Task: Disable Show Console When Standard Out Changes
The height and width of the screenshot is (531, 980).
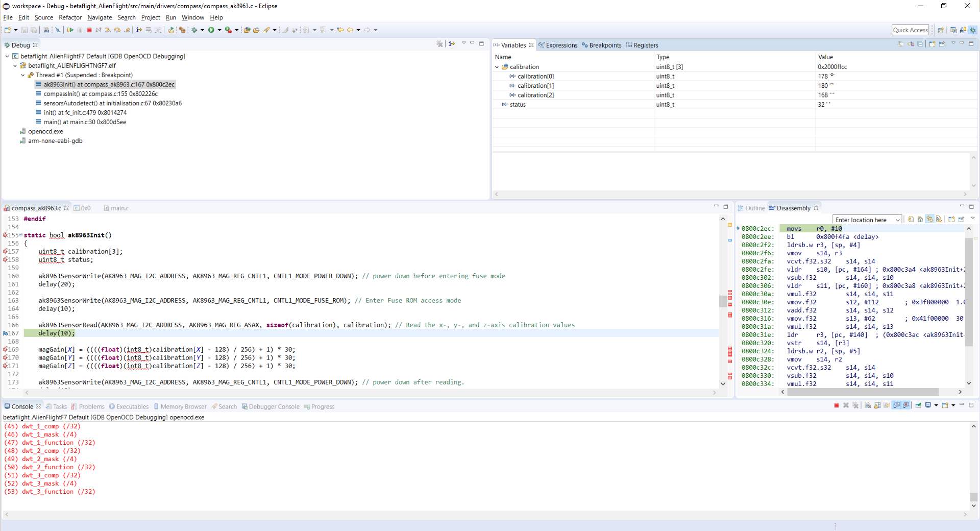Action: (x=897, y=406)
